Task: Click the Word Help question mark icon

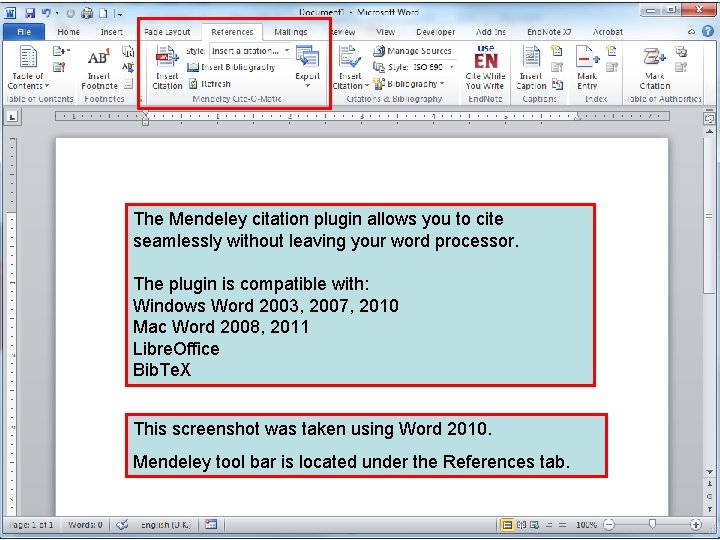Action: pyautogui.click(x=709, y=31)
